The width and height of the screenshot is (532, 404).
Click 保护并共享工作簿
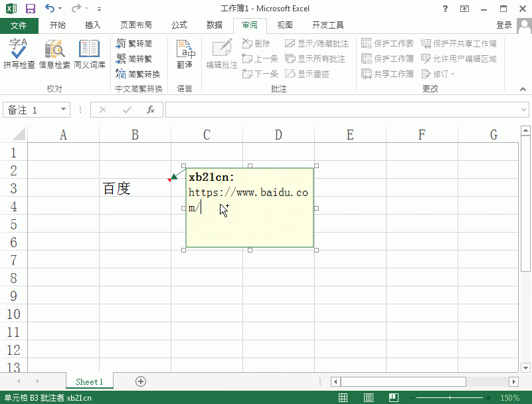(x=462, y=43)
